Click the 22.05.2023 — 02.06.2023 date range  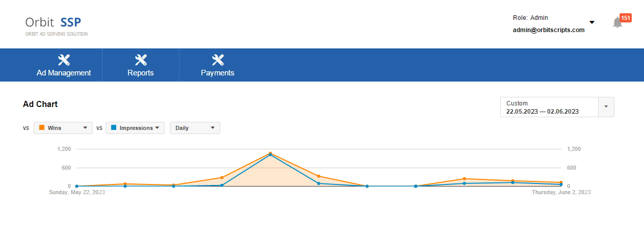(x=543, y=111)
